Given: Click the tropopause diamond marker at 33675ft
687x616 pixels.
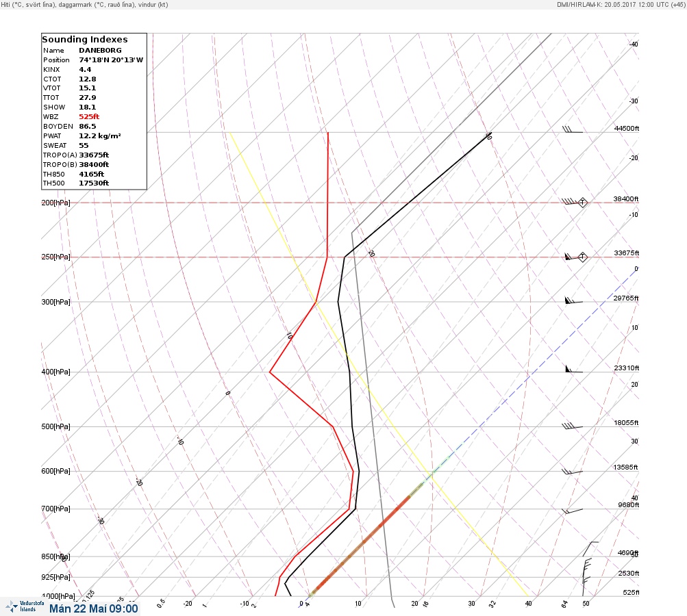Looking at the screenshot, I should pyautogui.click(x=582, y=257).
